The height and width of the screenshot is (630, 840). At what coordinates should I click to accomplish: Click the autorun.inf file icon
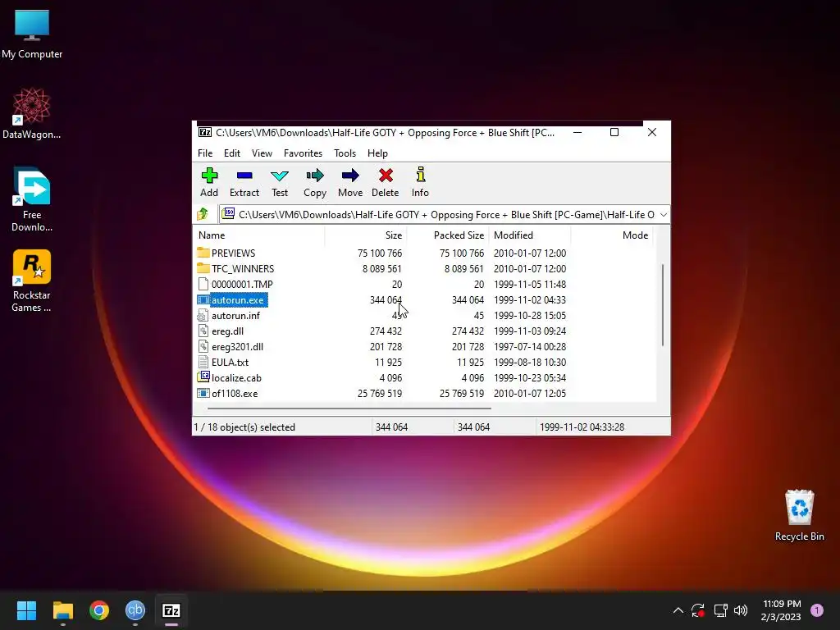tap(203, 315)
